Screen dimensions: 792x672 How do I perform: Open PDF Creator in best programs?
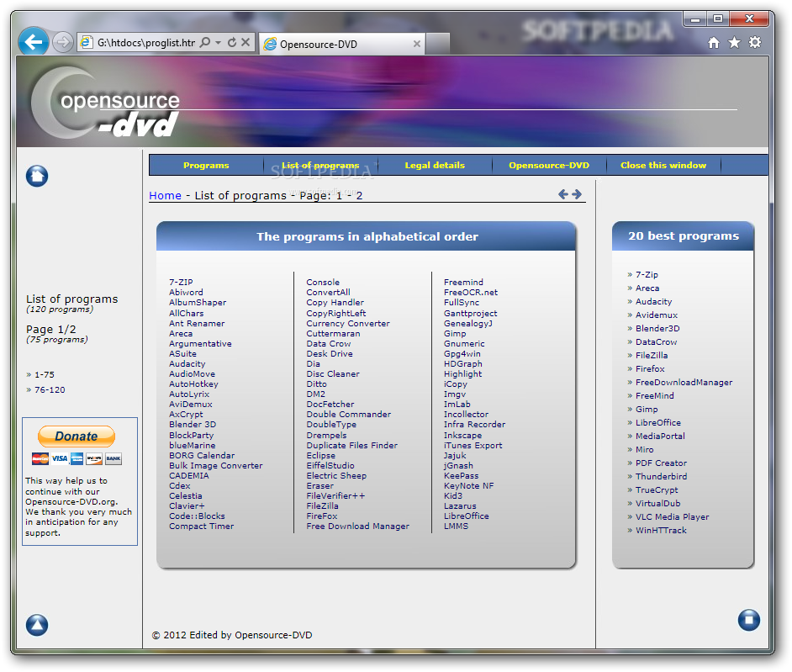661,463
